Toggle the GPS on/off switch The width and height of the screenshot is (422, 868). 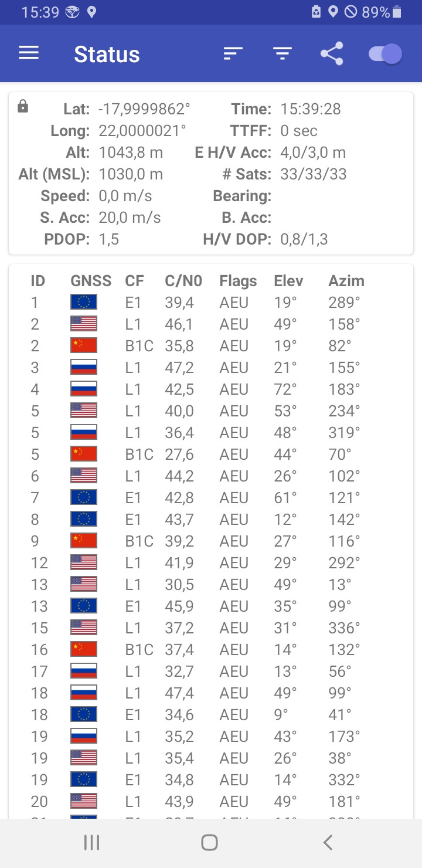(385, 54)
